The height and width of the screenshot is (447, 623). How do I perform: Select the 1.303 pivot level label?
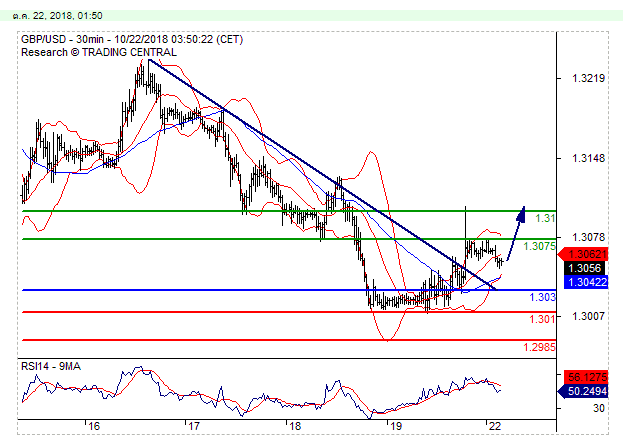tap(542, 297)
